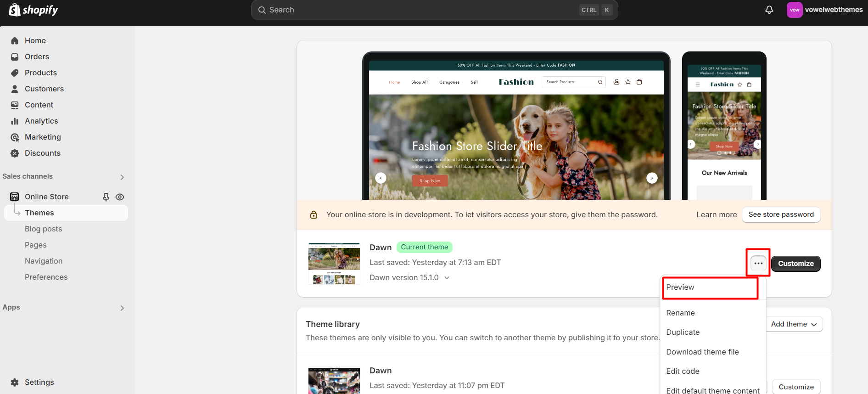Click the Marketing target icon

(15, 137)
